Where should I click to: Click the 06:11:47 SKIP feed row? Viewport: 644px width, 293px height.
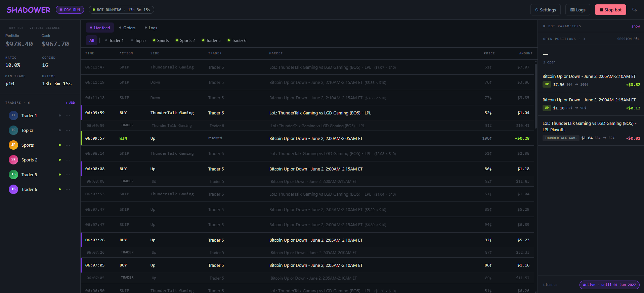point(307,67)
